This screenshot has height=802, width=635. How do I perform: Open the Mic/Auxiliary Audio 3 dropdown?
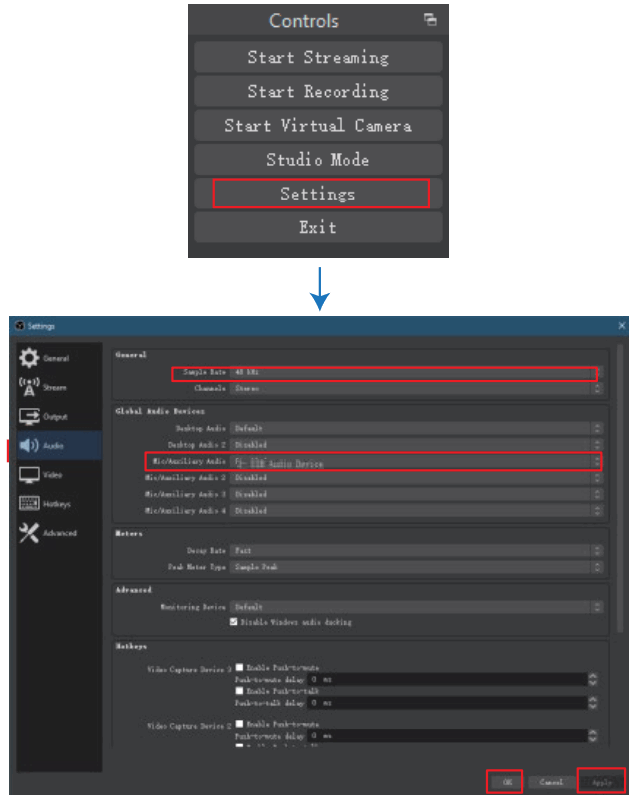[x=417, y=495]
